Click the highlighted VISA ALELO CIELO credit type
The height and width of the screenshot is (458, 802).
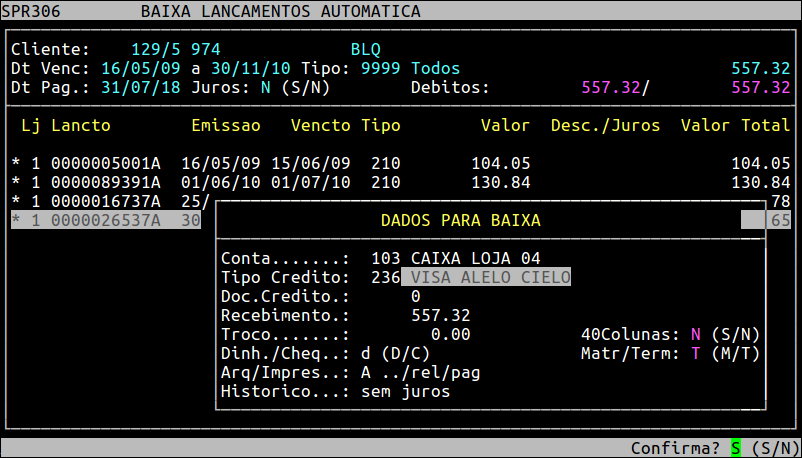tap(486, 277)
